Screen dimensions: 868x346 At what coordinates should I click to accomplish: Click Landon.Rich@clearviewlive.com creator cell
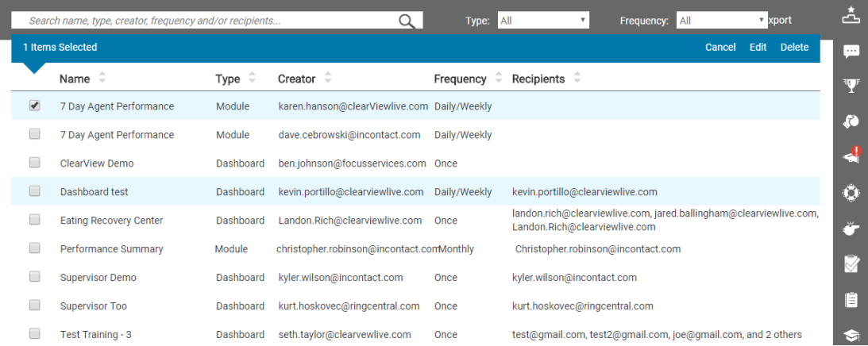pos(350,221)
